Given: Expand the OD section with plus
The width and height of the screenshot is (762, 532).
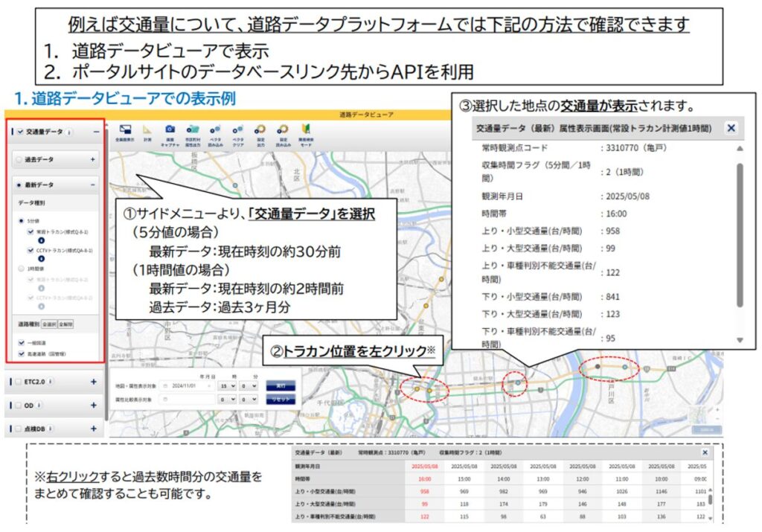Looking at the screenshot, I should pos(93,406).
